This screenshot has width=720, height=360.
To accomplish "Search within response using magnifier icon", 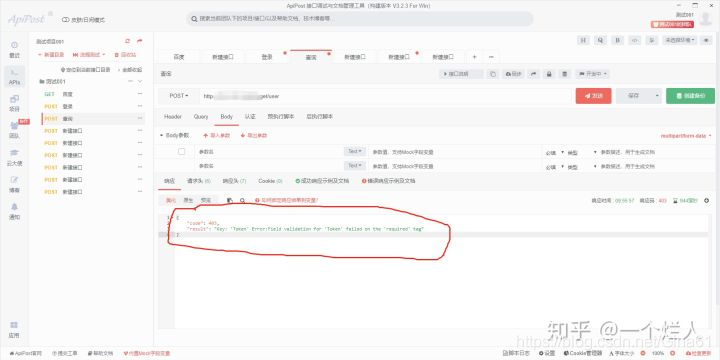I will coord(242,201).
